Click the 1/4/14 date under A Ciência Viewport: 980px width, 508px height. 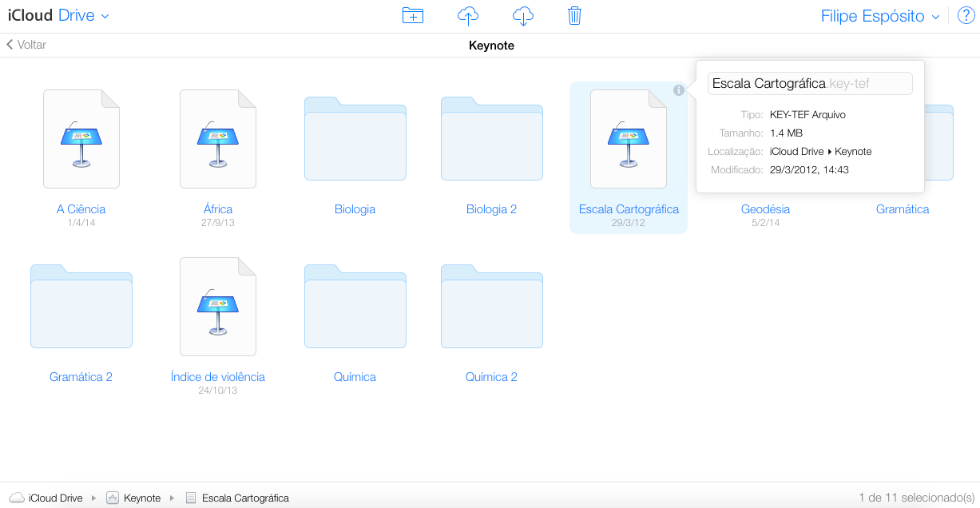tap(81, 223)
